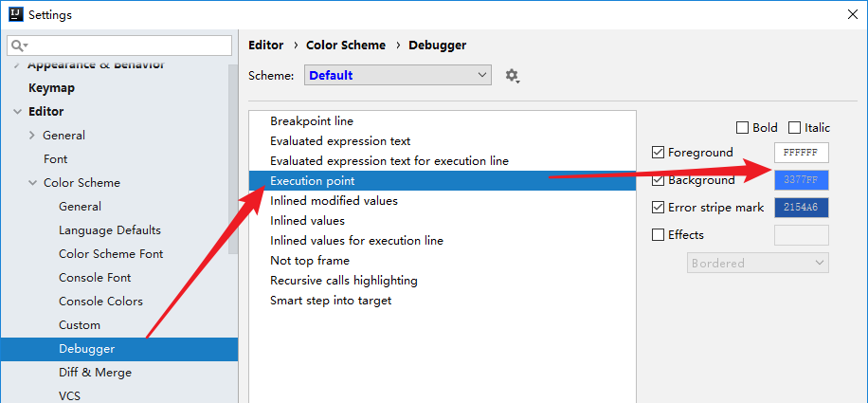Open the Background color swatch 3377FF
This screenshot has width=868, height=403.
click(802, 180)
